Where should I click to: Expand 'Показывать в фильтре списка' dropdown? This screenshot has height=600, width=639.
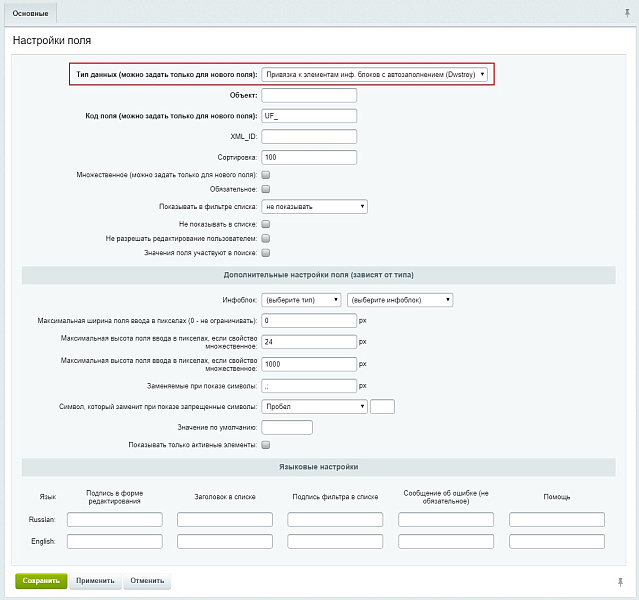tap(315, 207)
